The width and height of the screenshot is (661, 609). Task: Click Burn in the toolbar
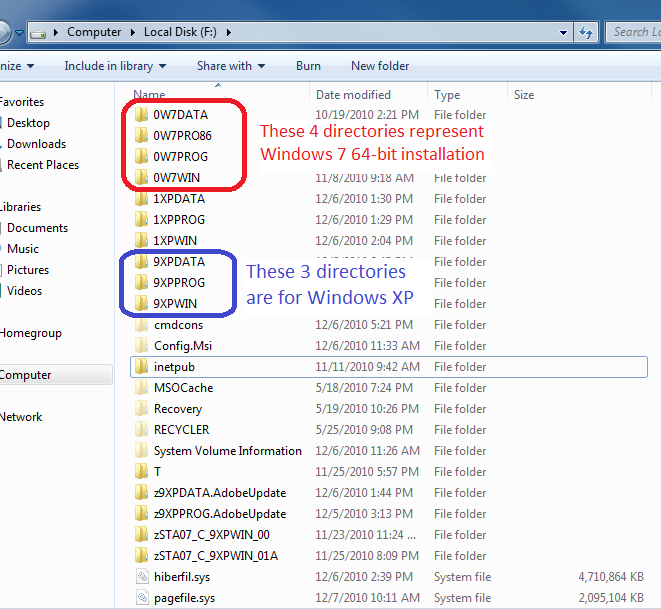click(308, 66)
